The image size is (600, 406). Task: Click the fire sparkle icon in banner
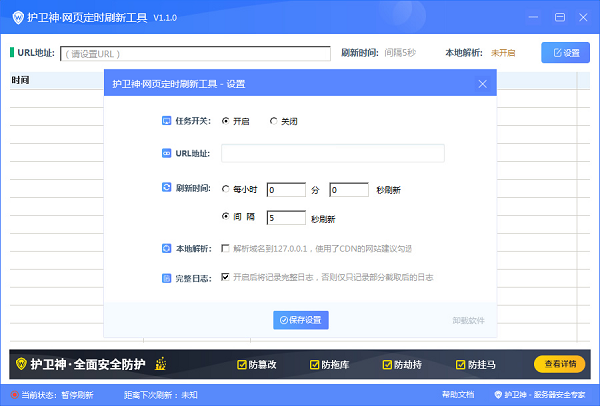[160, 364]
